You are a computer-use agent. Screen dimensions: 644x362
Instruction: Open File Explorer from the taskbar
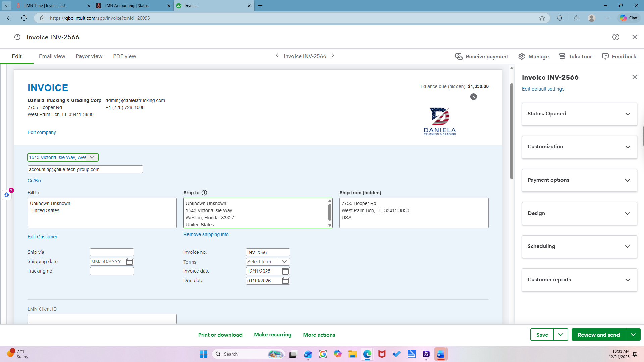click(353, 354)
